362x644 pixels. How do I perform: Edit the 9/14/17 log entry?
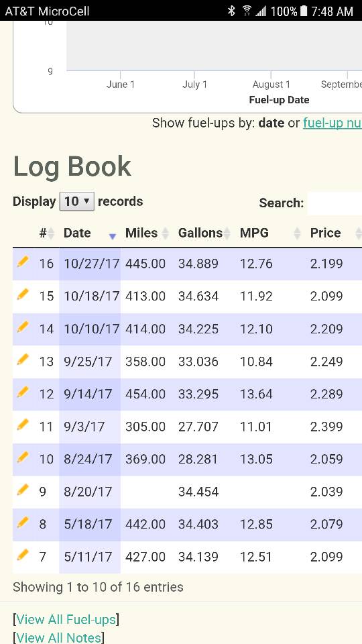tap(23, 392)
